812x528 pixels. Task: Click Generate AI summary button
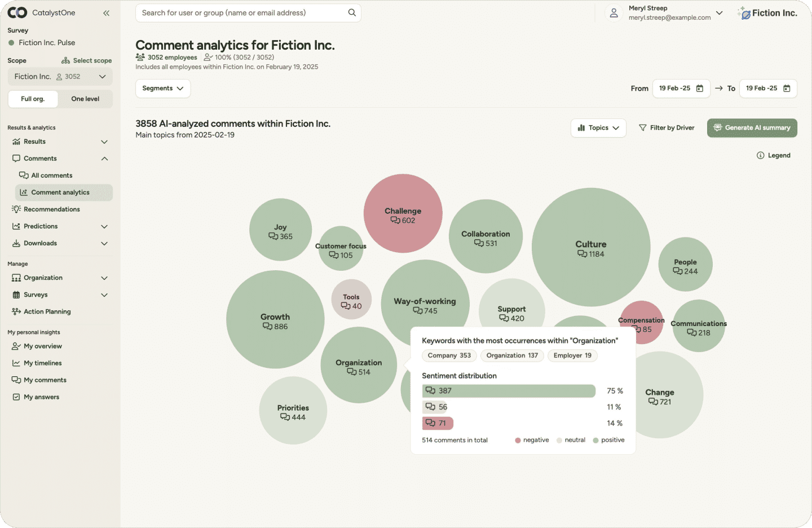752,128
